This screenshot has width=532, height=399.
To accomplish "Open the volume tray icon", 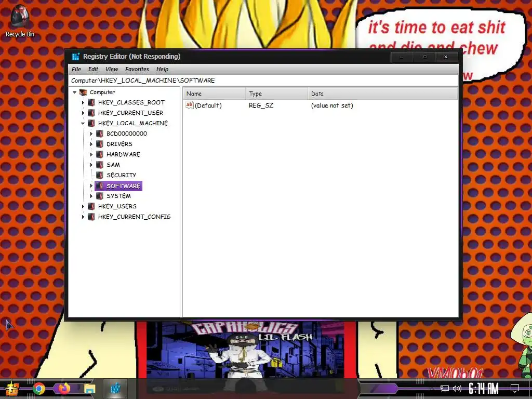I will 457,389.
